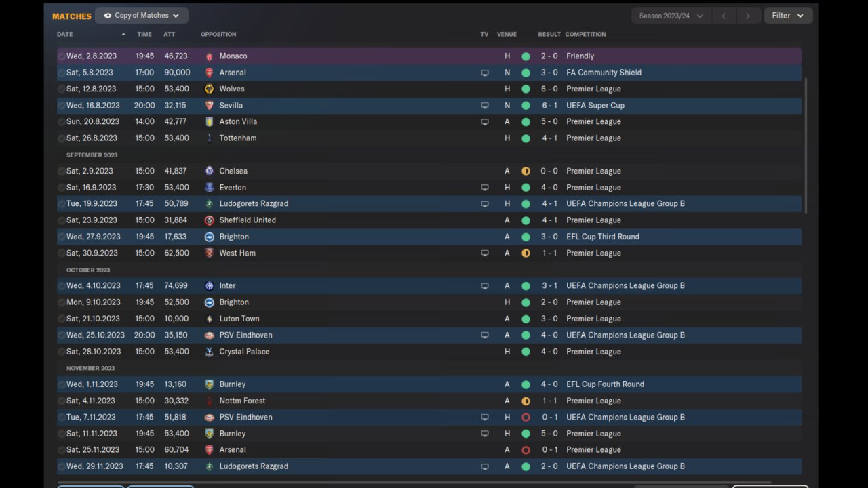Open the Filter dropdown
Image resolution: width=868 pixels, height=488 pixels.
coord(788,16)
